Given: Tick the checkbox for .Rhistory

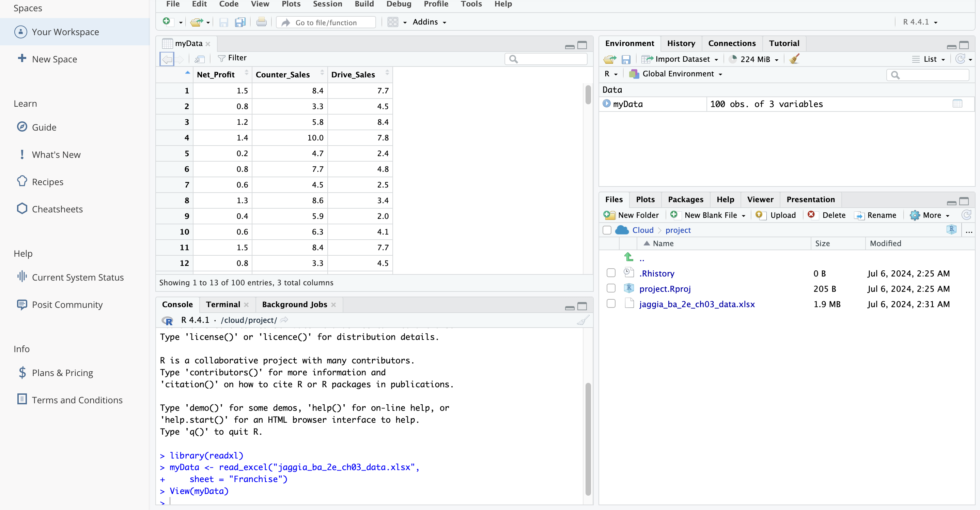Looking at the screenshot, I should pyautogui.click(x=611, y=273).
